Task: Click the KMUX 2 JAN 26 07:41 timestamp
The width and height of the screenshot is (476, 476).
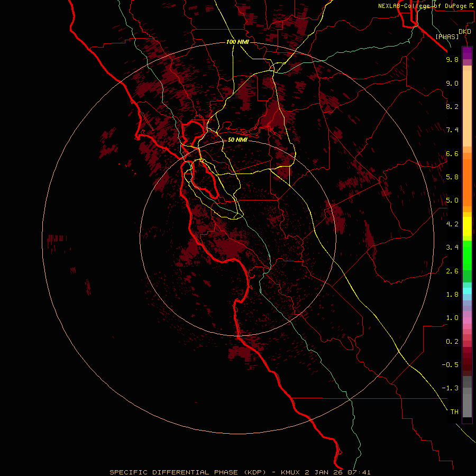Action: click(x=326, y=472)
